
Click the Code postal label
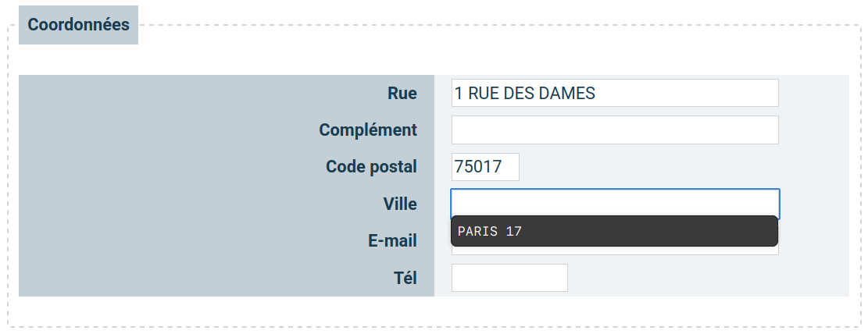[x=371, y=167]
